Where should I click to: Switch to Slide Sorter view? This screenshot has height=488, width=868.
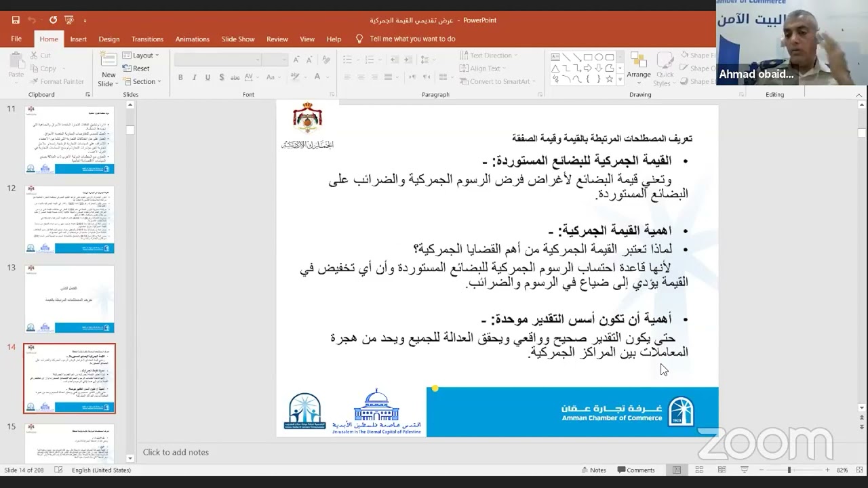[699, 470]
